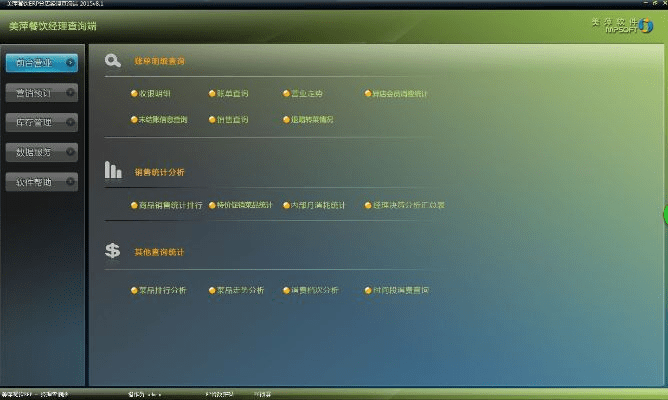Viewport: 668px width, 400px height.
Task: Click the orange bullet beside 未结账信息查询
Action: click(134, 120)
